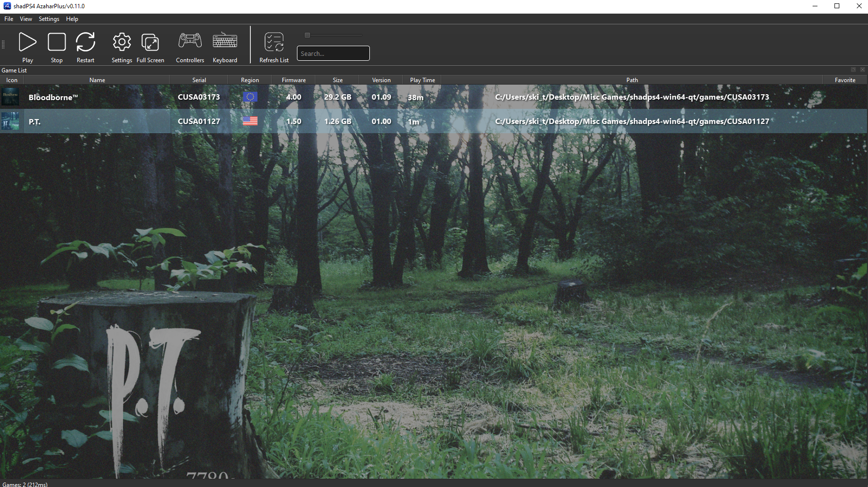
Task: Open the Help menu
Action: tap(72, 19)
